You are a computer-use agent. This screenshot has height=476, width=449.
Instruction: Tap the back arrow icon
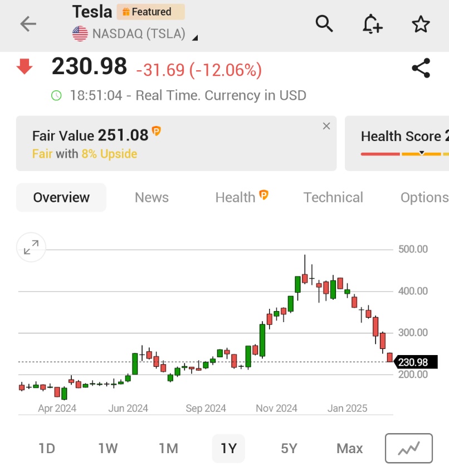tap(28, 24)
